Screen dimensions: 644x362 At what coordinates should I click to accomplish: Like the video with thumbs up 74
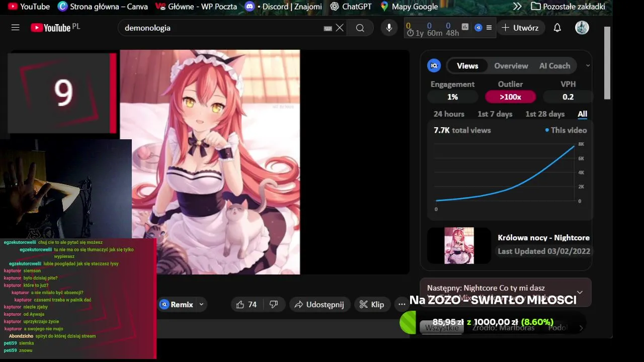tap(247, 304)
